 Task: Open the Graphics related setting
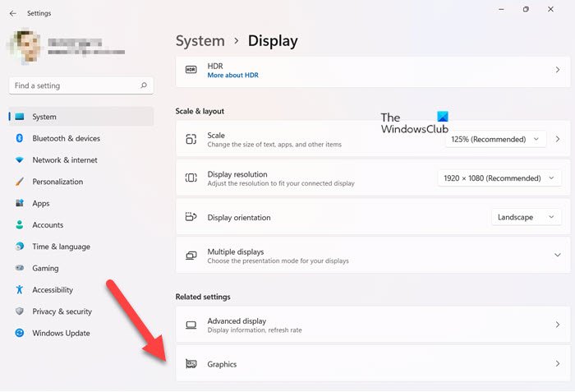pos(373,364)
